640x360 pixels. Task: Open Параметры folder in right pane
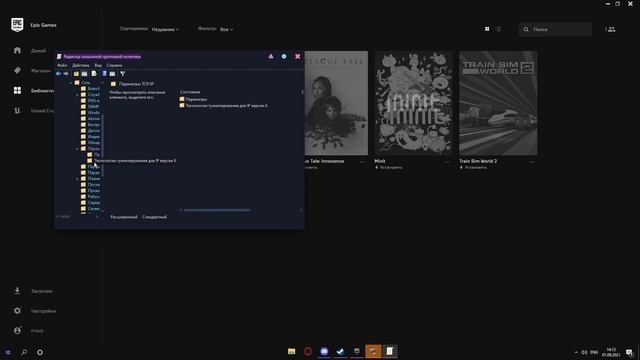[193, 99]
